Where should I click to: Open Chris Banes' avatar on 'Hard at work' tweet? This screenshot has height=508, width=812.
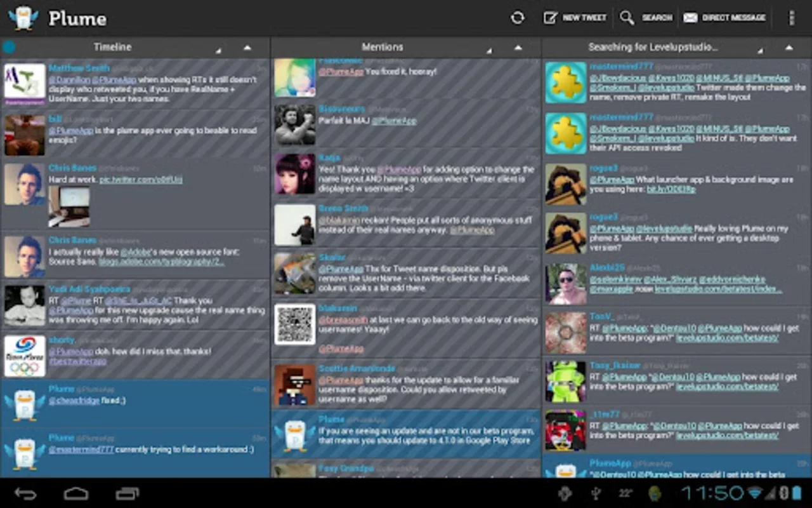[x=25, y=185]
